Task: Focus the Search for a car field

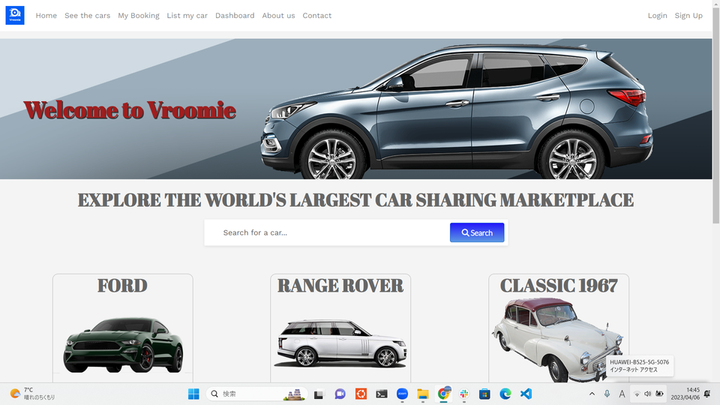Action: (x=327, y=233)
